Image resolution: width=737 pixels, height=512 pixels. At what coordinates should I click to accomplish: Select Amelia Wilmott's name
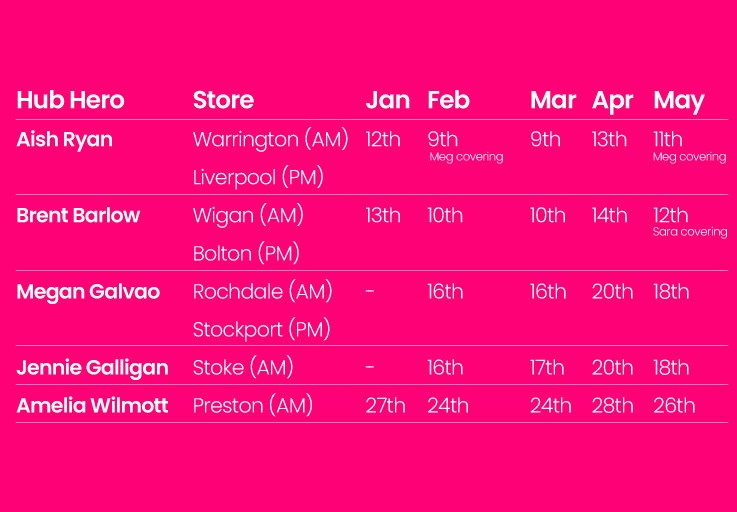pyautogui.click(x=92, y=406)
